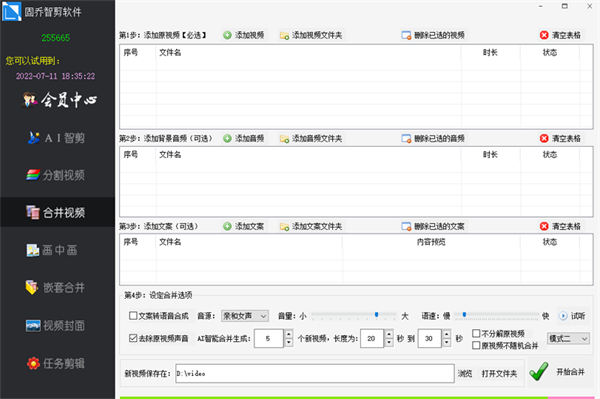Click the 新视频保存在 path field
Screen dimensions: 600x399
click(x=315, y=373)
